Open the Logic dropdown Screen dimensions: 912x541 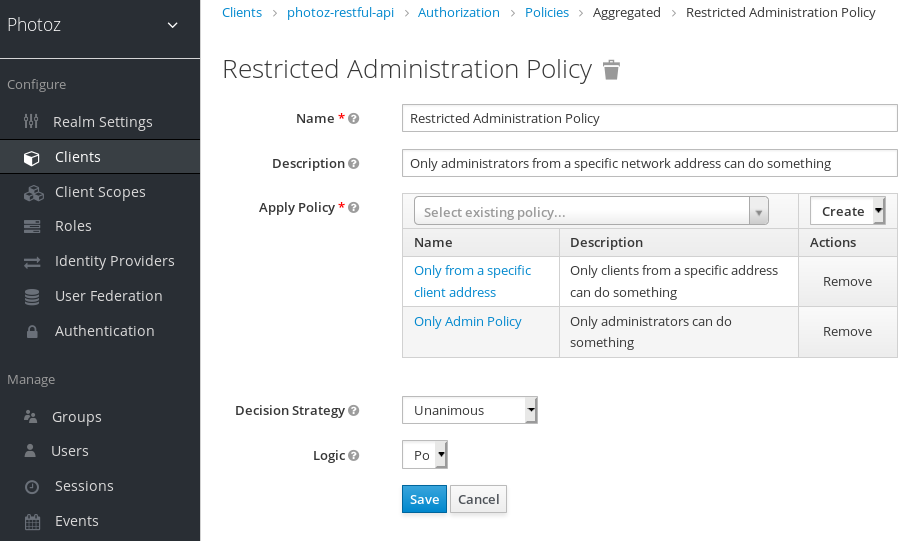(x=425, y=455)
